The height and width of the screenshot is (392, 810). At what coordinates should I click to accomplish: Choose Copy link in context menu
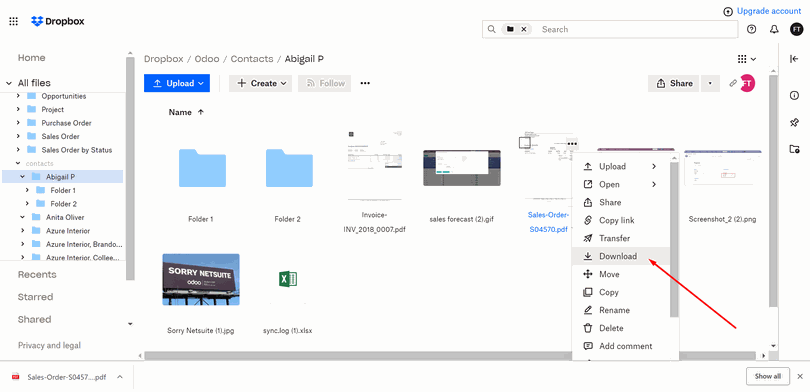(x=620, y=221)
